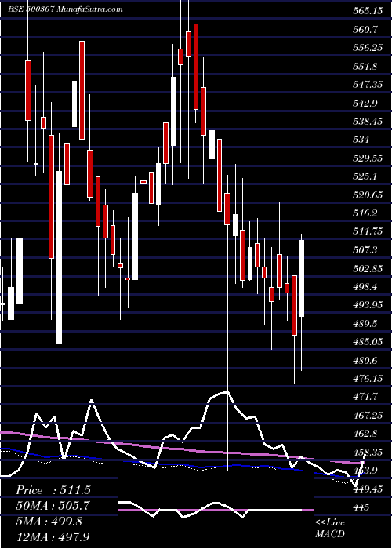The image size is (392, 549).
Task: Click the 511.75 price axis label
Action: 368,232
